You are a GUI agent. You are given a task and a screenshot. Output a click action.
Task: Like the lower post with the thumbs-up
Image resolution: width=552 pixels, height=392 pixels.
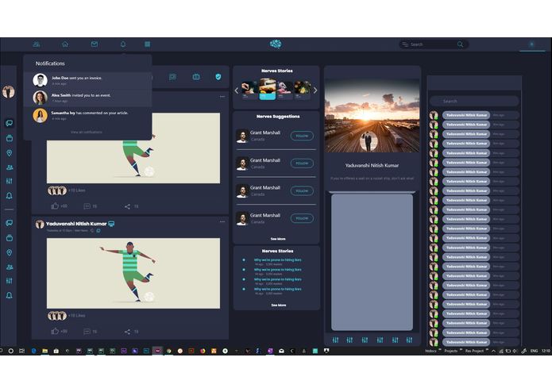click(x=55, y=331)
